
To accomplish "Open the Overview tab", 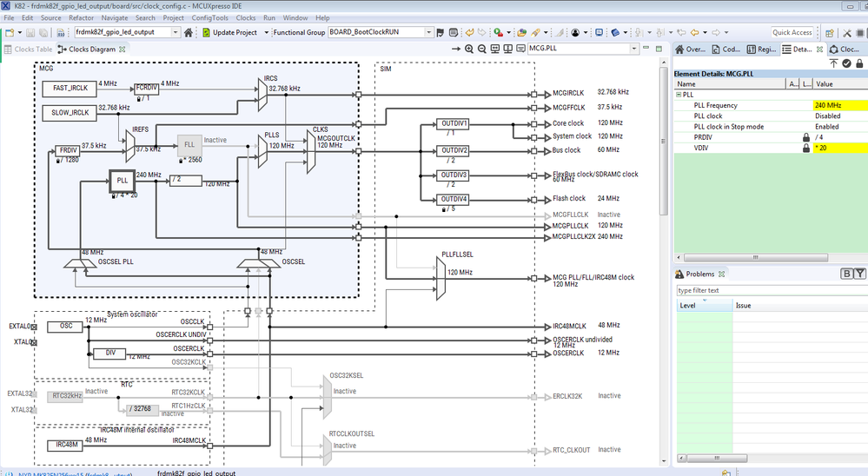I will coord(690,50).
